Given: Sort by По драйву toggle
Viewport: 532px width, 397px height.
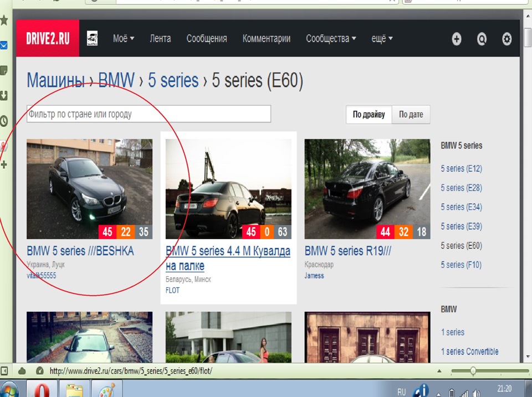Looking at the screenshot, I should coord(369,114).
